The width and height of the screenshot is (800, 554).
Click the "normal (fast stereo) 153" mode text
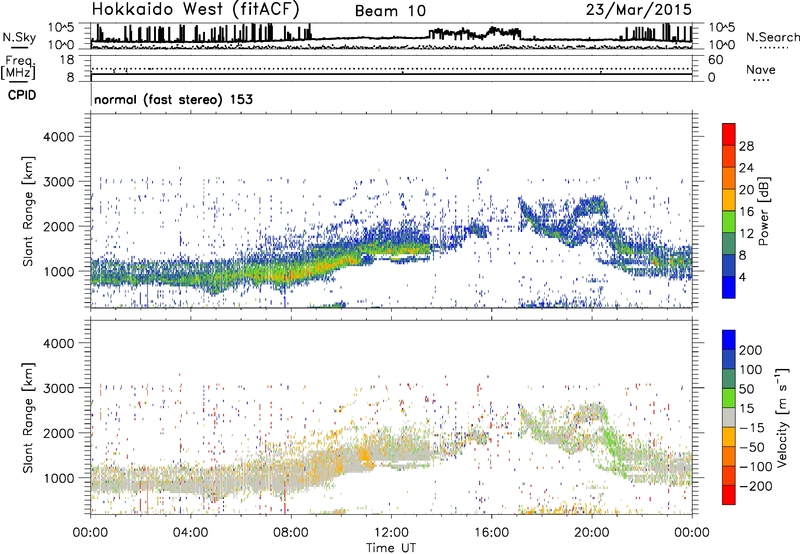(173, 99)
